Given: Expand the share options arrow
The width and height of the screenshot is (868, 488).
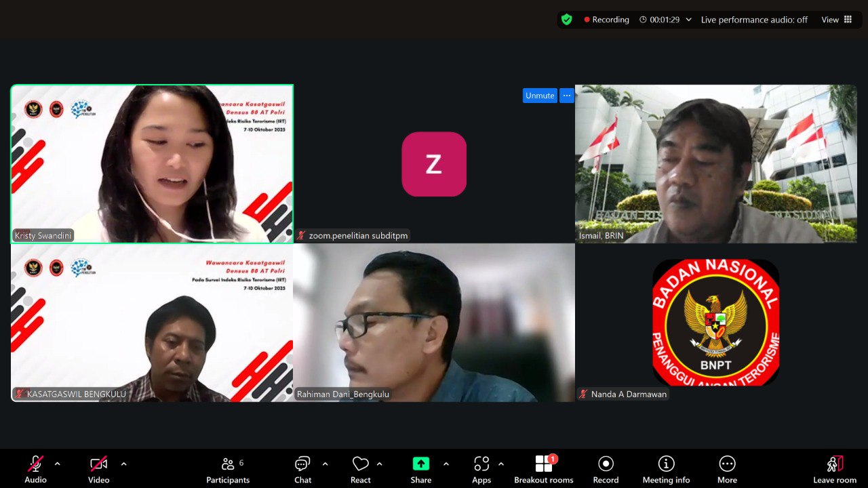Looking at the screenshot, I should (446, 464).
